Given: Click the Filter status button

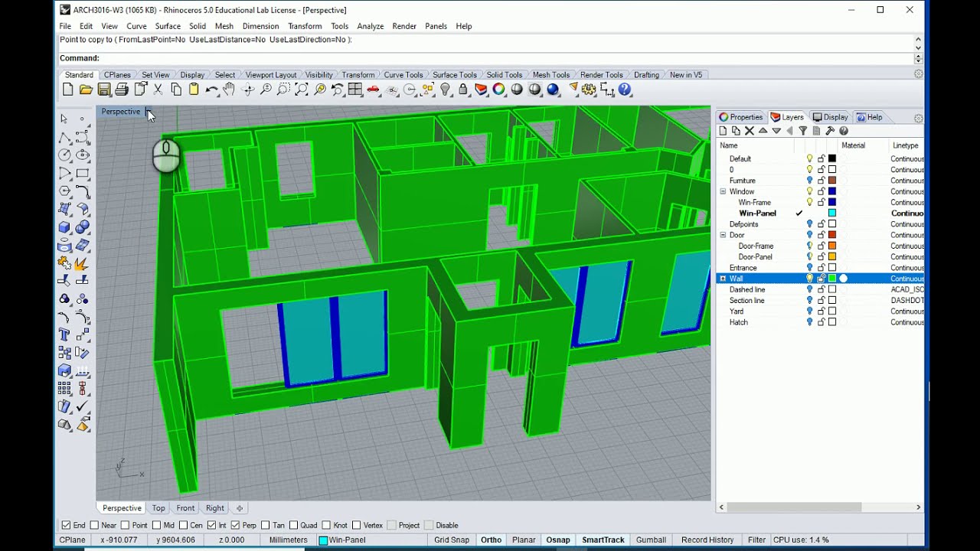Looking at the screenshot, I should [x=756, y=540].
